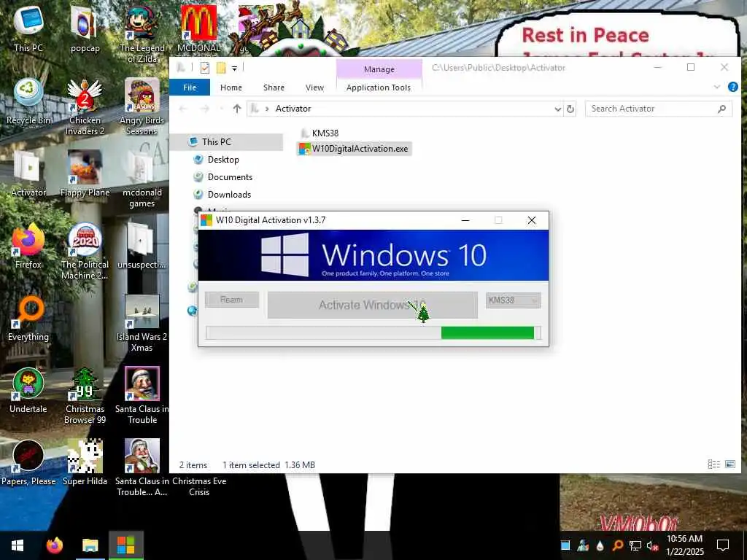Open the Application Tools ribbon tab
This screenshot has height=560, width=747.
(x=379, y=87)
